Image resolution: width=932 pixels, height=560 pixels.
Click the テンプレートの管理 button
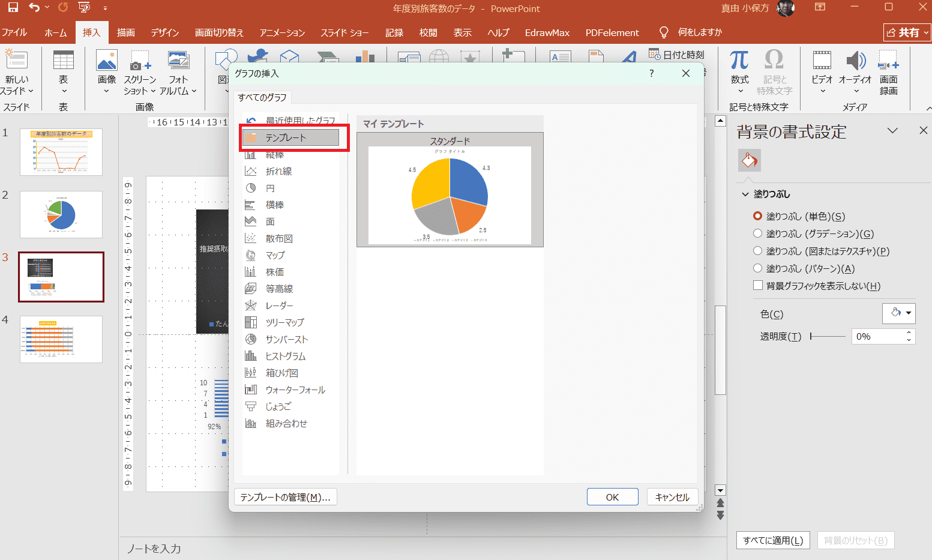(285, 497)
